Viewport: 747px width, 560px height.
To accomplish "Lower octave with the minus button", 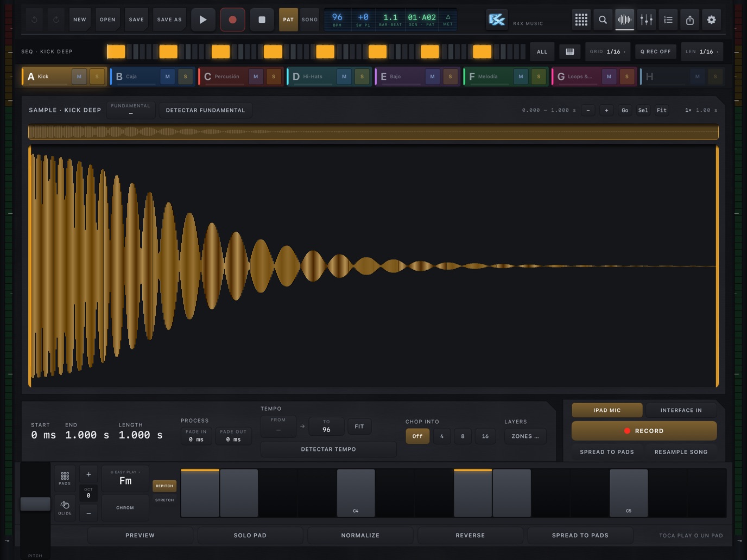I will coord(88,513).
